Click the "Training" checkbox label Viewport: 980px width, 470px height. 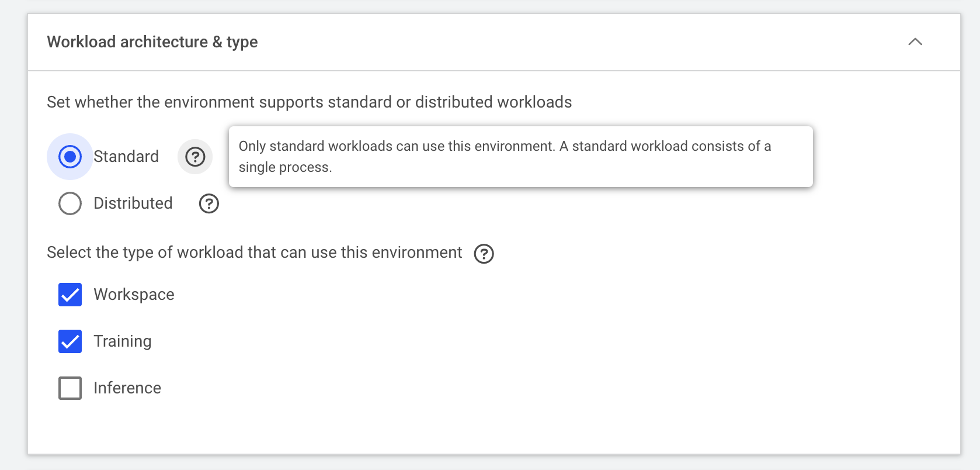point(123,341)
